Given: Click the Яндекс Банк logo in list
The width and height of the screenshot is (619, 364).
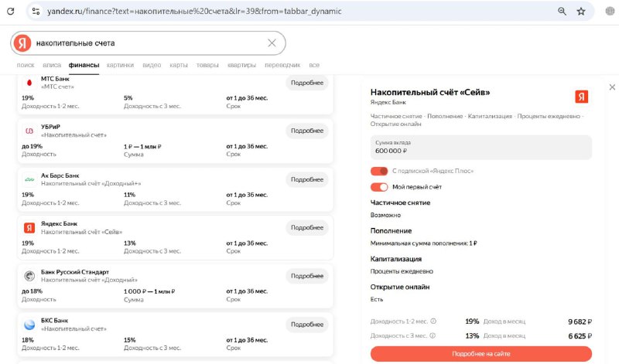Looking at the screenshot, I should tap(29, 227).
